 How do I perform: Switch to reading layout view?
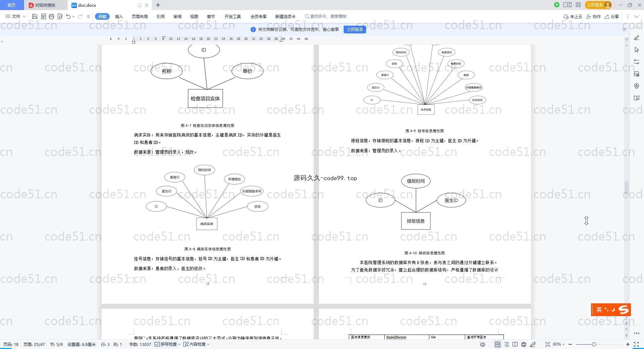tap(515, 344)
